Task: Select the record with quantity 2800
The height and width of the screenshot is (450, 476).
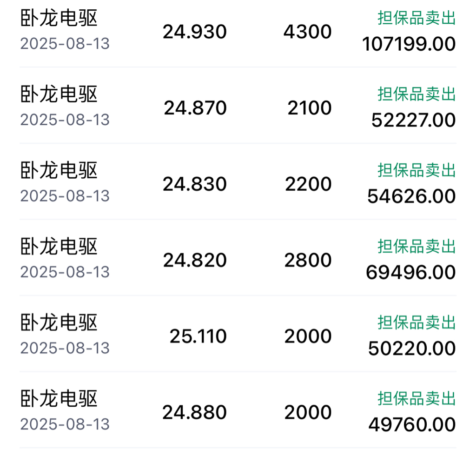Action: 238,258
